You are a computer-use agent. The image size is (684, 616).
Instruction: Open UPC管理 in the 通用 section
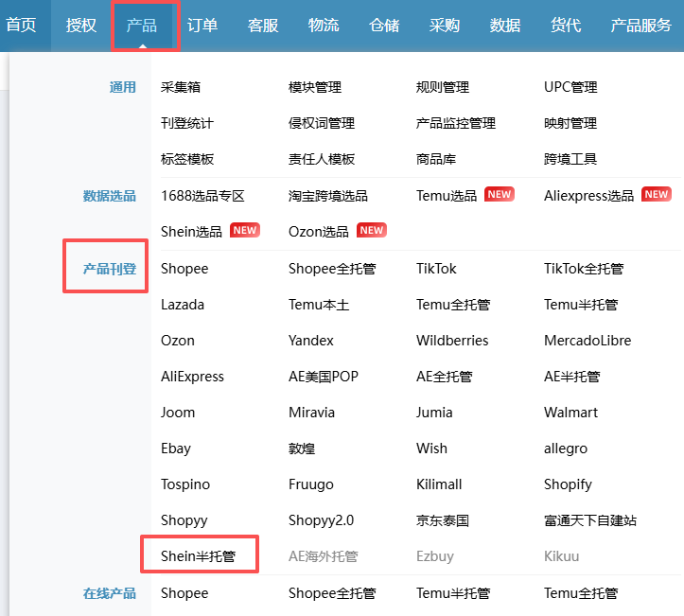pos(570,87)
